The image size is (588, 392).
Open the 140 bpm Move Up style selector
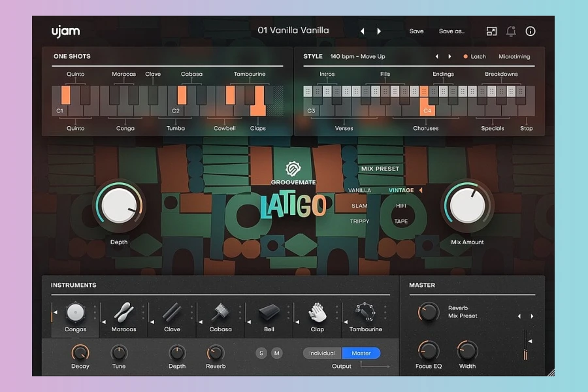click(x=357, y=57)
